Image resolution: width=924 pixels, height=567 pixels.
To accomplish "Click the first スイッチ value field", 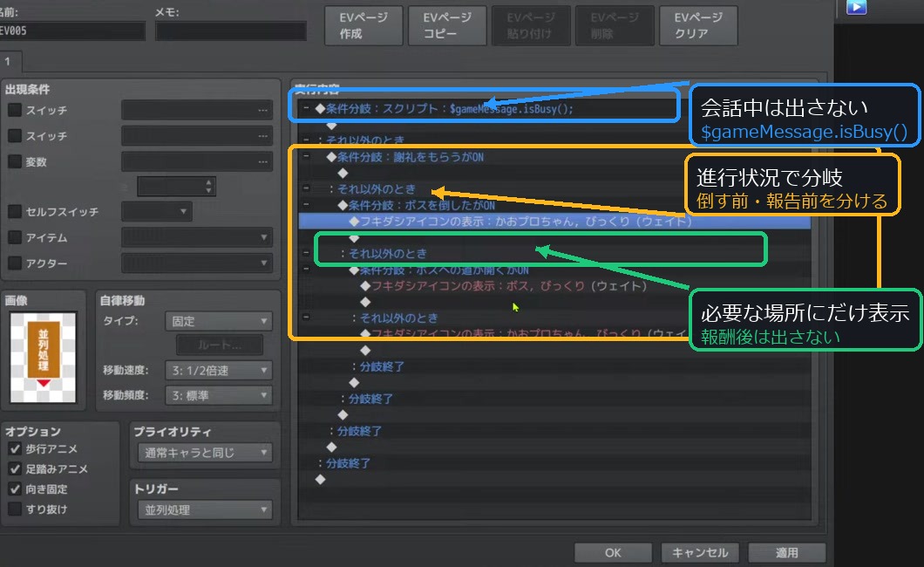I will point(197,110).
